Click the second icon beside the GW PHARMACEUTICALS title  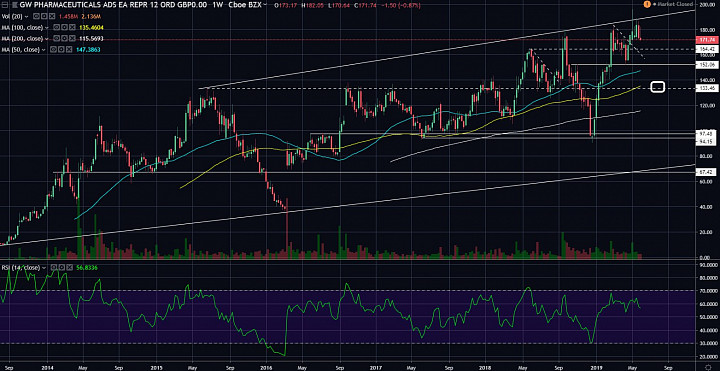click(x=14, y=5)
